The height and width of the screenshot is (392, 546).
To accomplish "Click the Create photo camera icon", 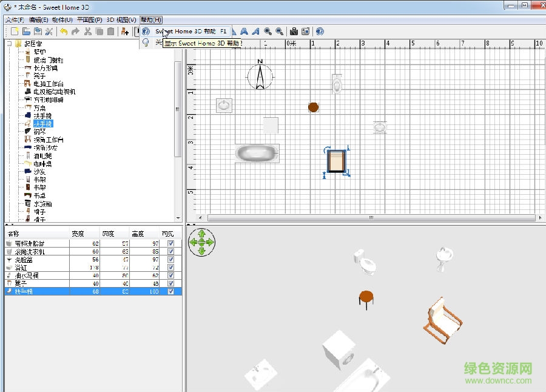I will tap(294, 31).
